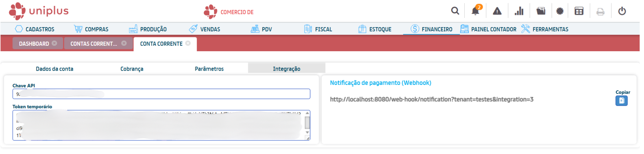Open the FINANCEIRO menu
This screenshot has height=154, width=644.
click(x=431, y=29)
